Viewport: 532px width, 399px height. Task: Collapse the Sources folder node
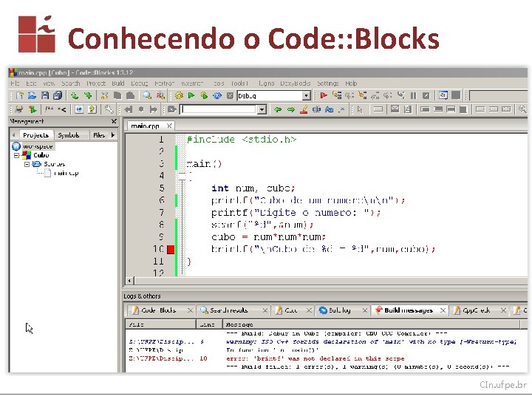[27, 164]
